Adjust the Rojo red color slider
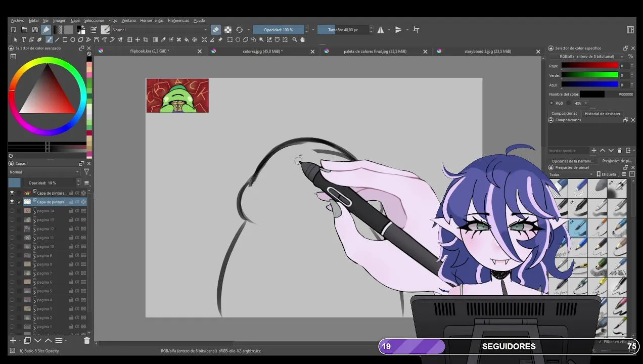The height and width of the screenshot is (364, 643). (590, 66)
